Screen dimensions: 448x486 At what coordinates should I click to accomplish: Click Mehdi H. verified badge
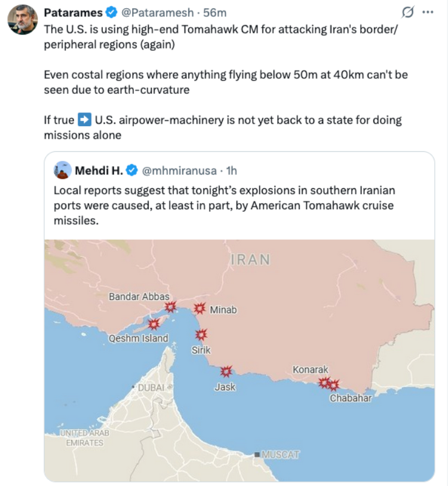click(x=132, y=170)
